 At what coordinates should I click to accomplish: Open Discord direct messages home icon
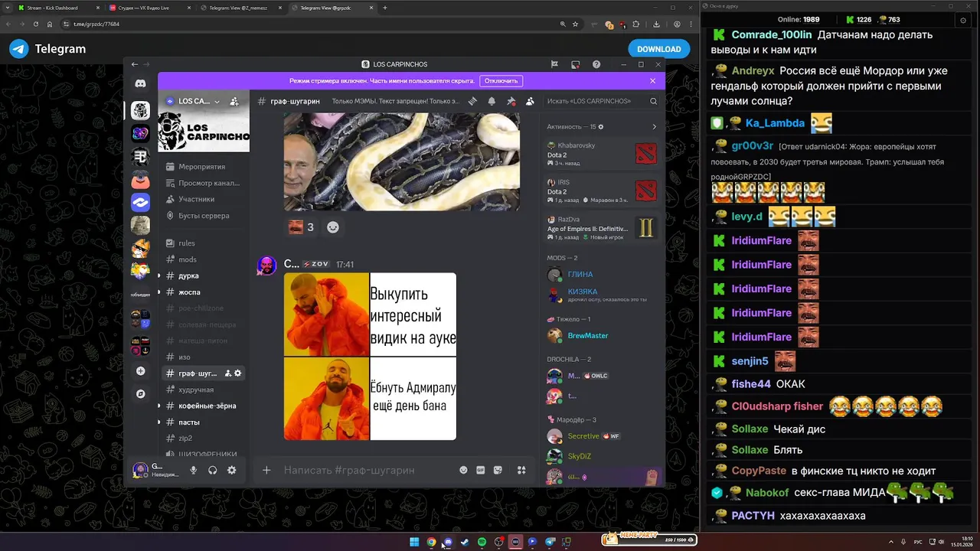pos(140,83)
